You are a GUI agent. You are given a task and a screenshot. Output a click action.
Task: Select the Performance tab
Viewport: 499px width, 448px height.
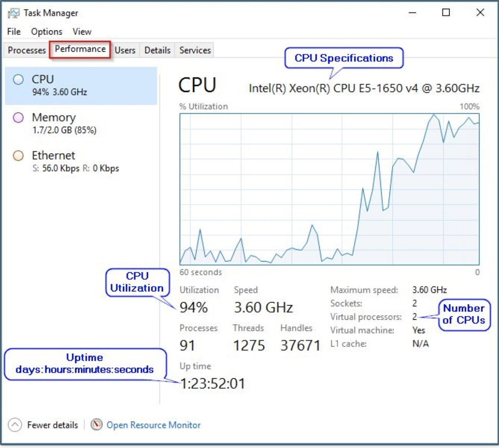click(x=80, y=49)
